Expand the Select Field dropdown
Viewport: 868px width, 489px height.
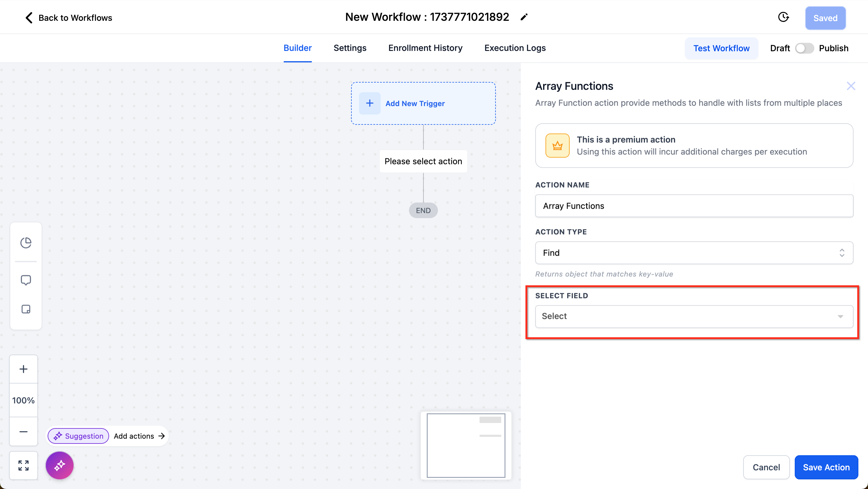pos(694,317)
